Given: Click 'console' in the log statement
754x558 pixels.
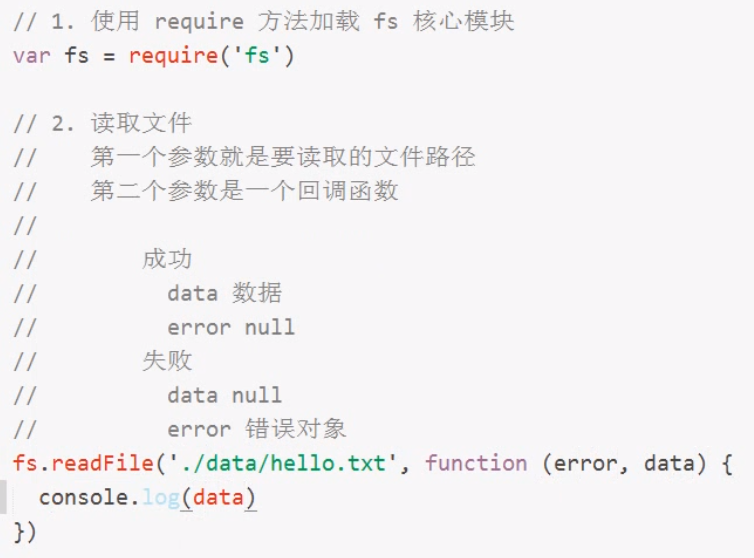Looking at the screenshot, I should [x=84, y=497].
